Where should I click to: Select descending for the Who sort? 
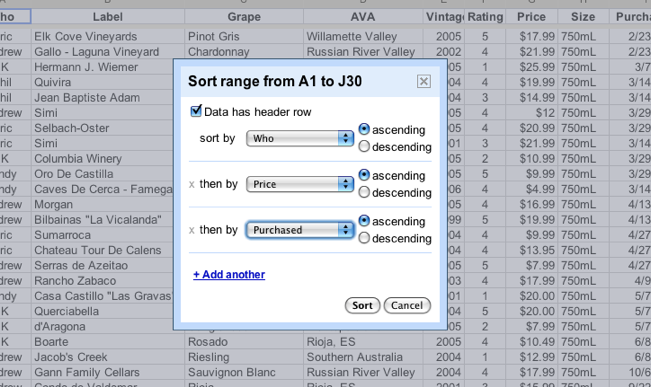click(364, 146)
